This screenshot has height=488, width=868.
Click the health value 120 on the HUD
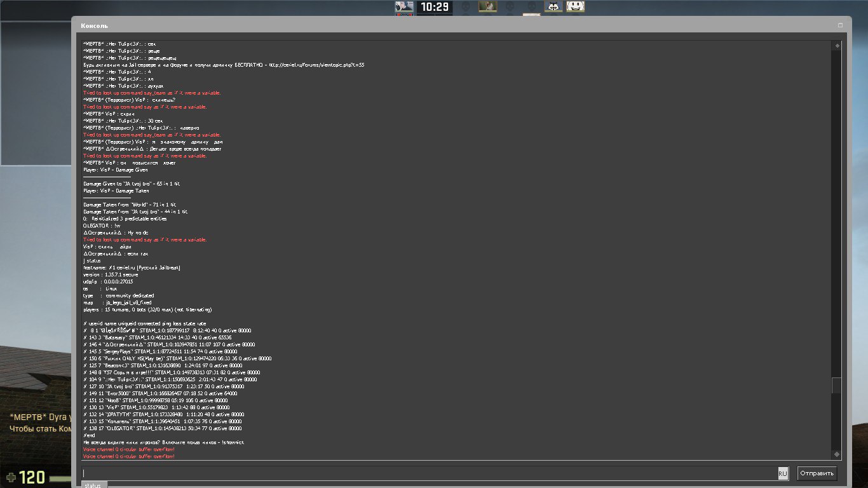(32, 478)
